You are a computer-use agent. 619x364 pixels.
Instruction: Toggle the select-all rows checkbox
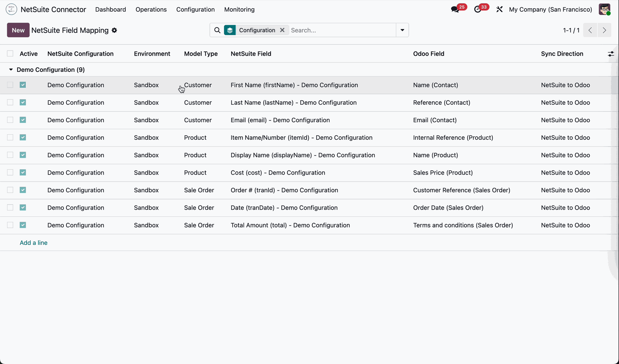tap(10, 53)
